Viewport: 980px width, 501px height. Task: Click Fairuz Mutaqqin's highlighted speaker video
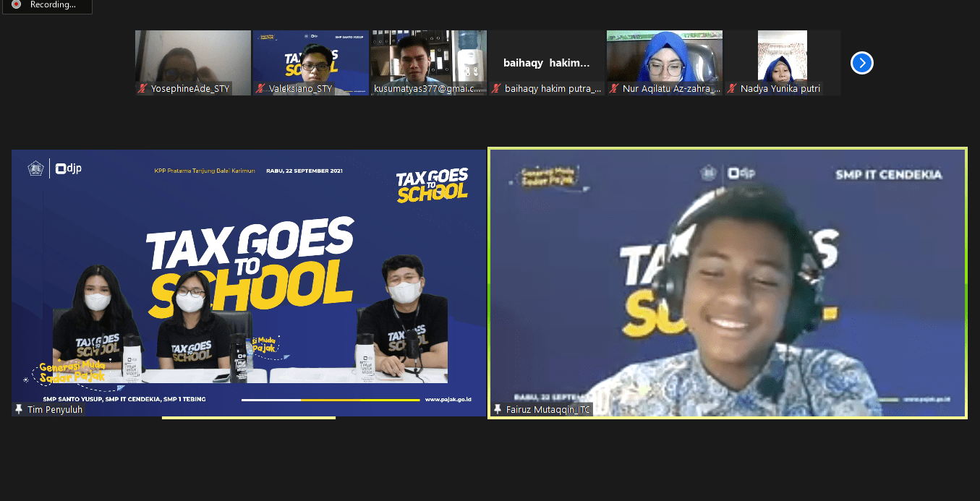[x=727, y=282]
